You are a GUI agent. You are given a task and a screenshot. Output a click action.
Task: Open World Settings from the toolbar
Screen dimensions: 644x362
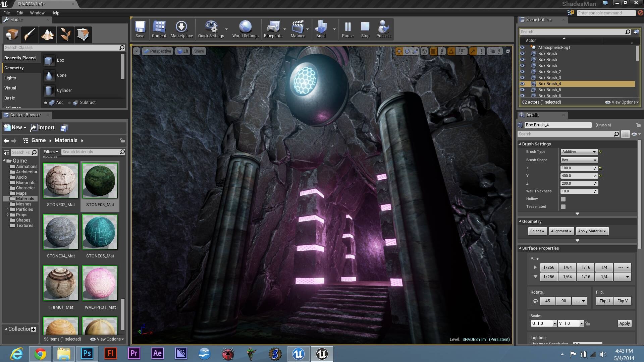(245, 28)
